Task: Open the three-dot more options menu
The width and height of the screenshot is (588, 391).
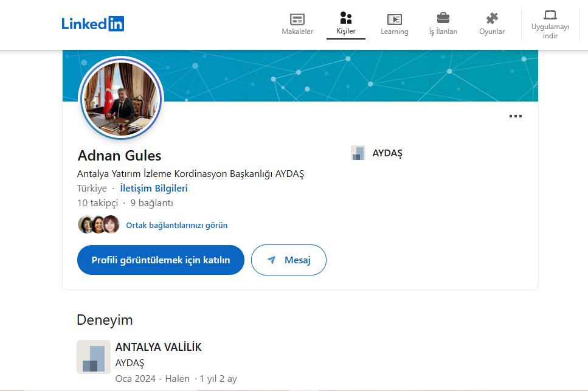Action: pyautogui.click(x=515, y=117)
